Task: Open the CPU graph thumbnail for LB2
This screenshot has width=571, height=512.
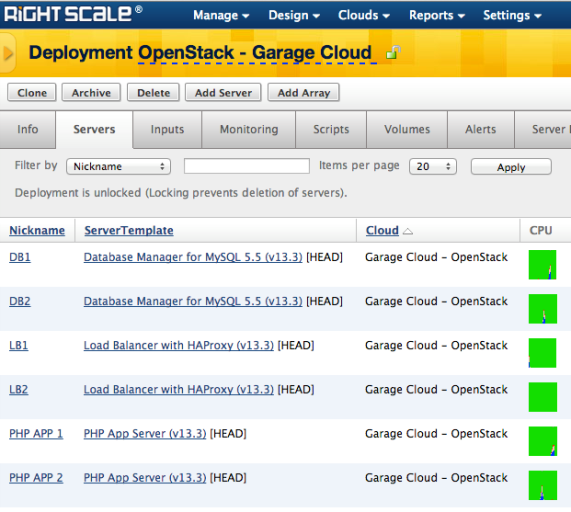Action: point(542,397)
